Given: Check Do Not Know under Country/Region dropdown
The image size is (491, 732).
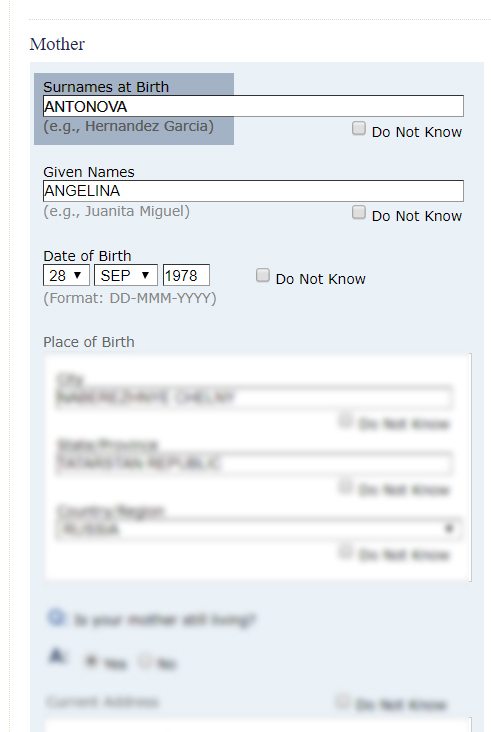Looking at the screenshot, I should coord(345,552).
